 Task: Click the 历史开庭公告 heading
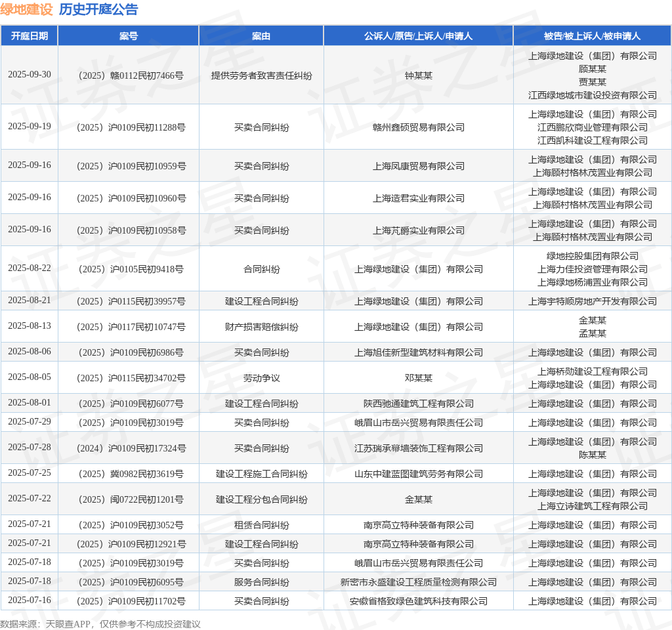pos(98,10)
